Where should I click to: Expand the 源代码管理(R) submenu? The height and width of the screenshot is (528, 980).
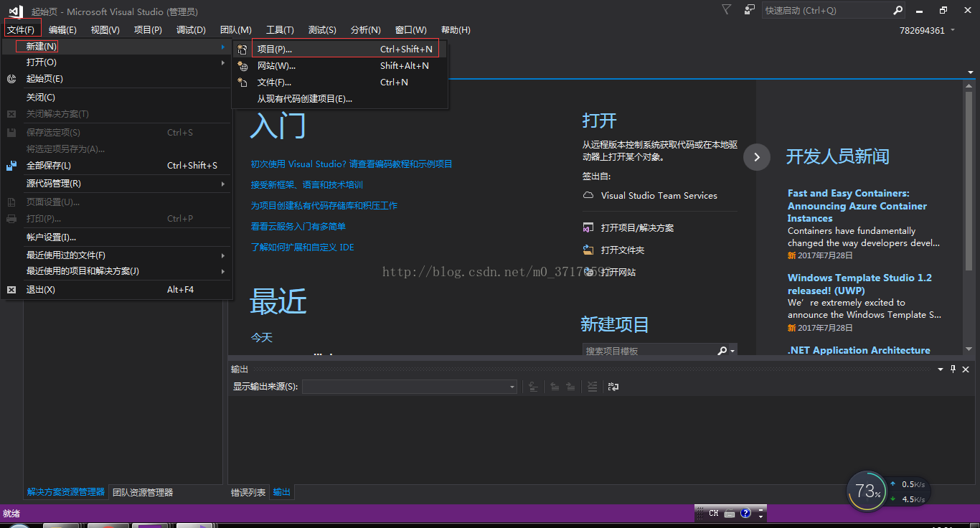click(223, 184)
